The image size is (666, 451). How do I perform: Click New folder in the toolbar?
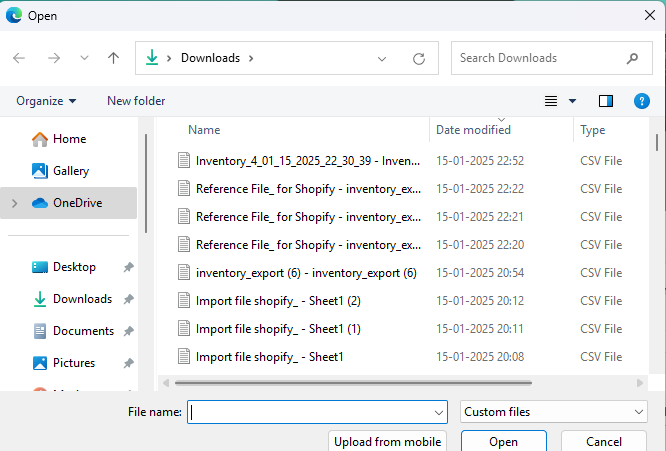point(136,101)
